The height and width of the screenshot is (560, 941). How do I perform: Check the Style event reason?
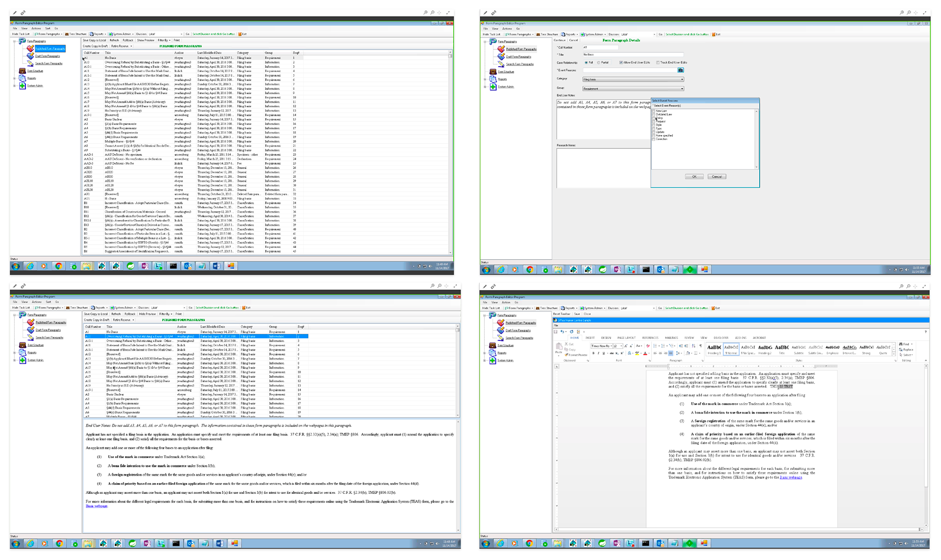coord(653,125)
